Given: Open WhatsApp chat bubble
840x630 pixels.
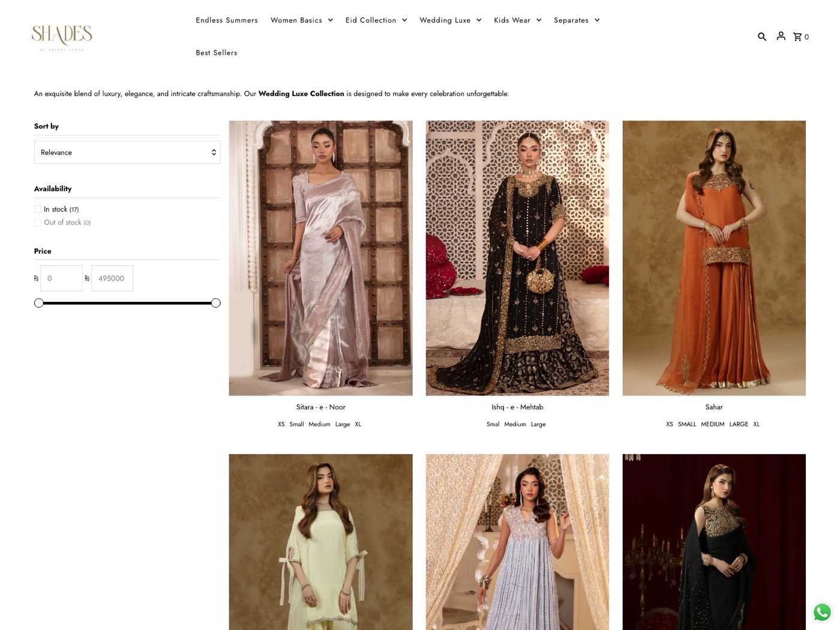Looking at the screenshot, I should click(x=822, y=612).
